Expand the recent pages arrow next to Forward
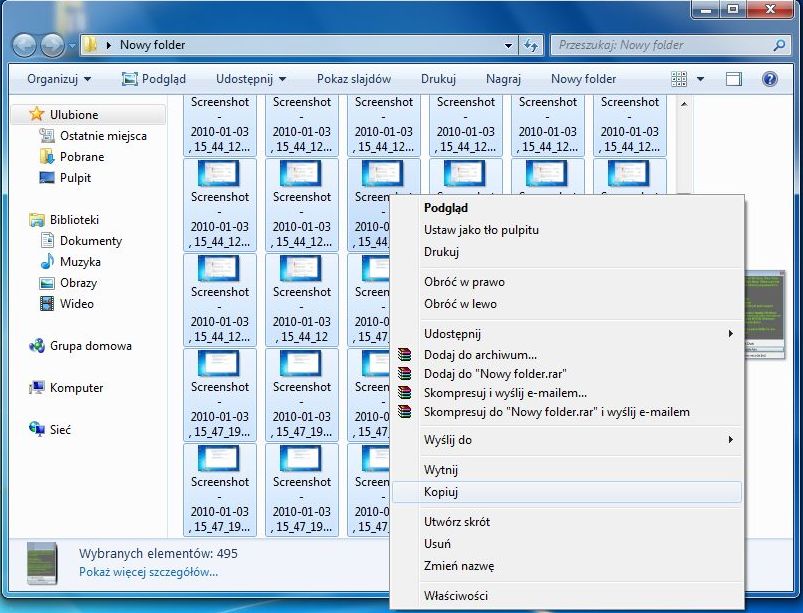The width and height of the screenshot is (803, 613). [72, 45]
